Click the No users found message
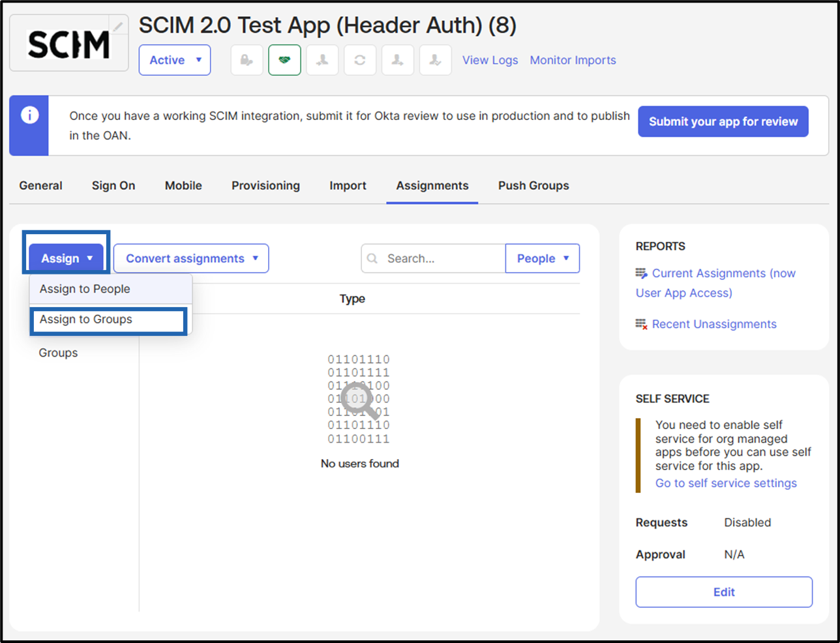The width and height of the screenshot is (840, 643). 359,464
